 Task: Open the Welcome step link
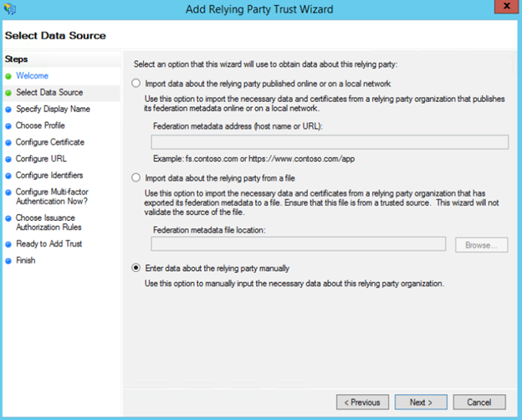[32, 76]
